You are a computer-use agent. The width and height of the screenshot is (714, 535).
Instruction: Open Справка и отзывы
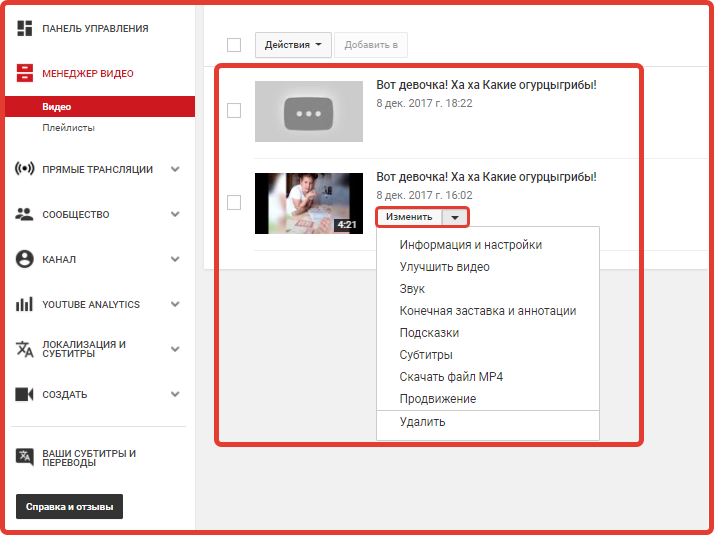tap(69, 506)
